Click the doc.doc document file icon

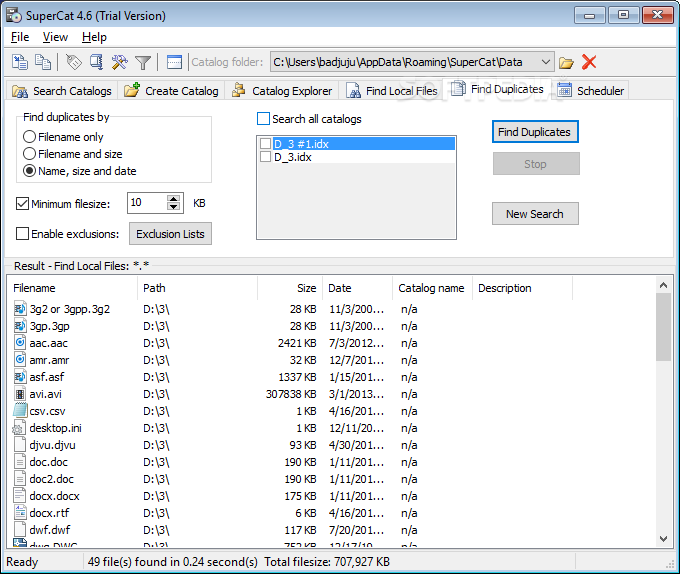(x=20, y=462)
